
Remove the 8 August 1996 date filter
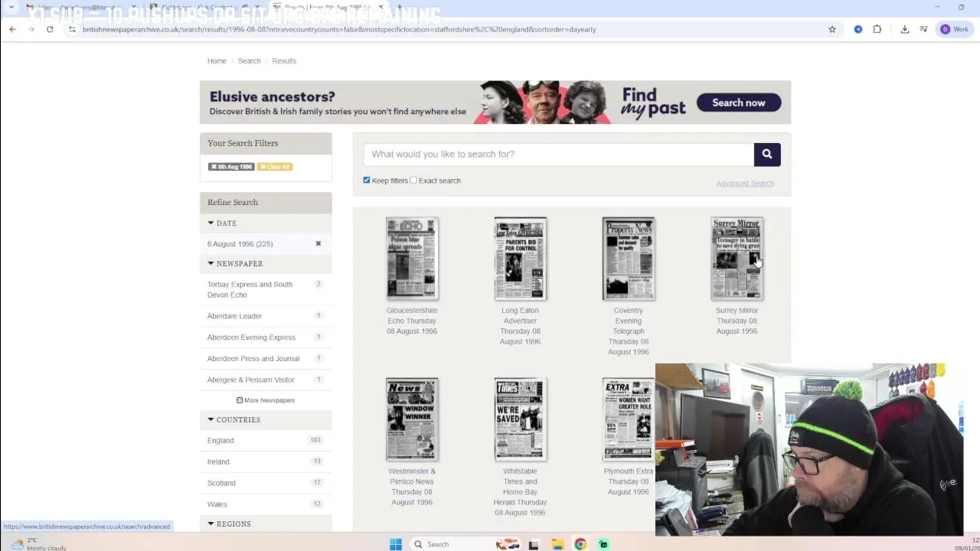point(318,244)
